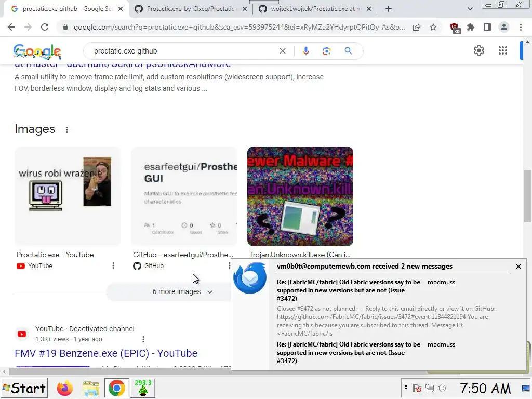Click the esarfeetgui Prosthe GUI thumbnail
The image size is (532, 399).
pyautogui.click(x=184, y=196)
